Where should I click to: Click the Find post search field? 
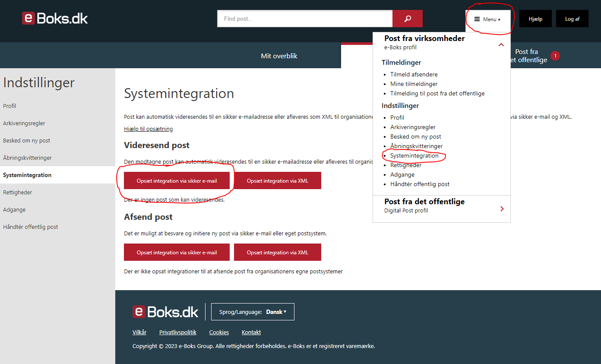click(305, 19)
